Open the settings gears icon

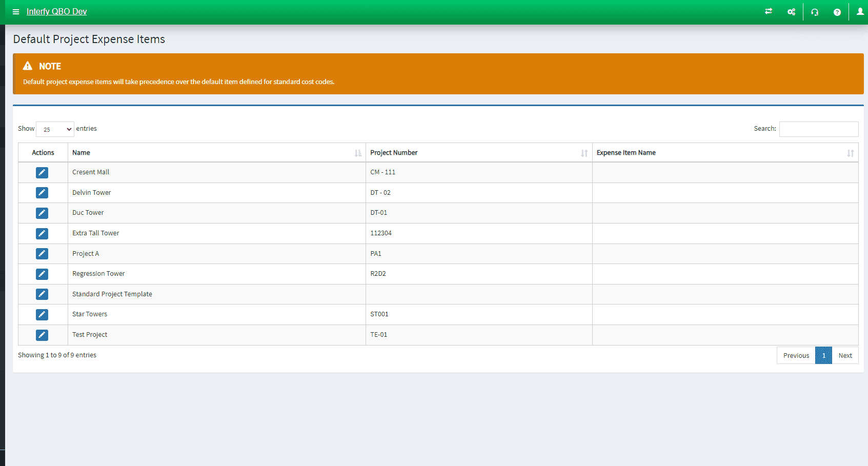pyautogui.click(x=792, y=12)
